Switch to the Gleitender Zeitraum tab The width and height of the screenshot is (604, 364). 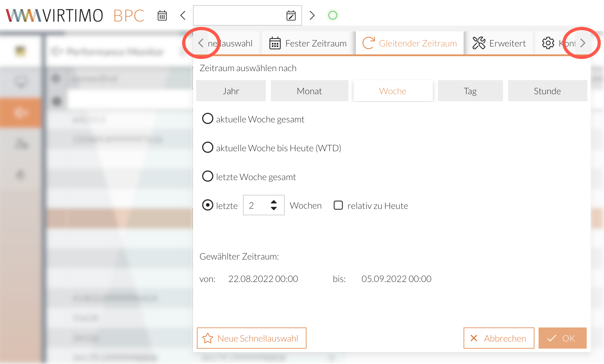point(410,43)
